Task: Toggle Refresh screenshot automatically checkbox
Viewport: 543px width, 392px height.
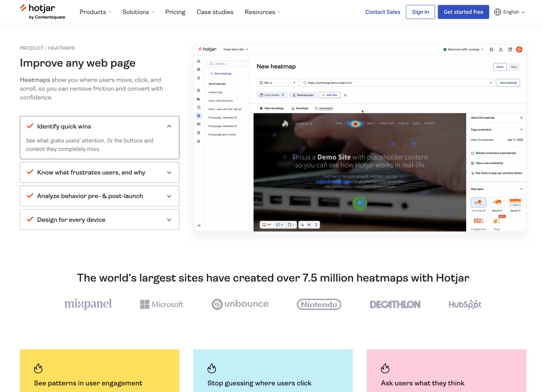Action: 472,153
